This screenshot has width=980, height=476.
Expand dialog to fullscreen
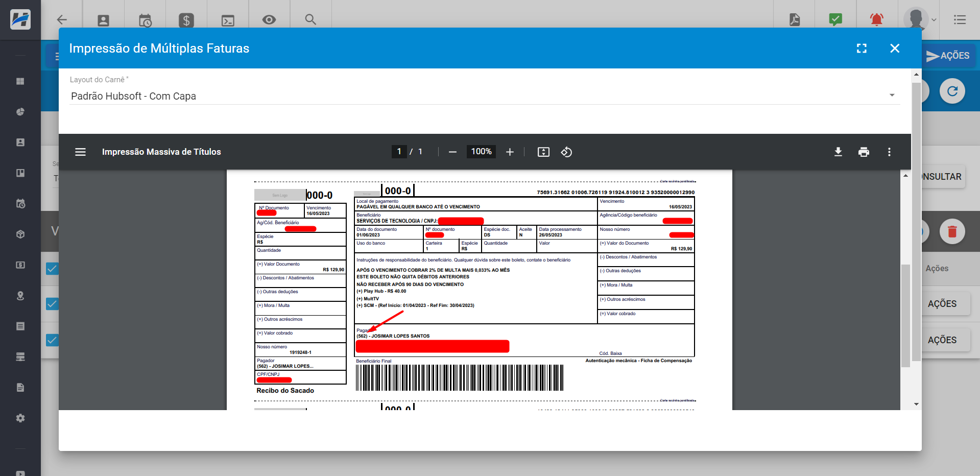coord(862,48)
